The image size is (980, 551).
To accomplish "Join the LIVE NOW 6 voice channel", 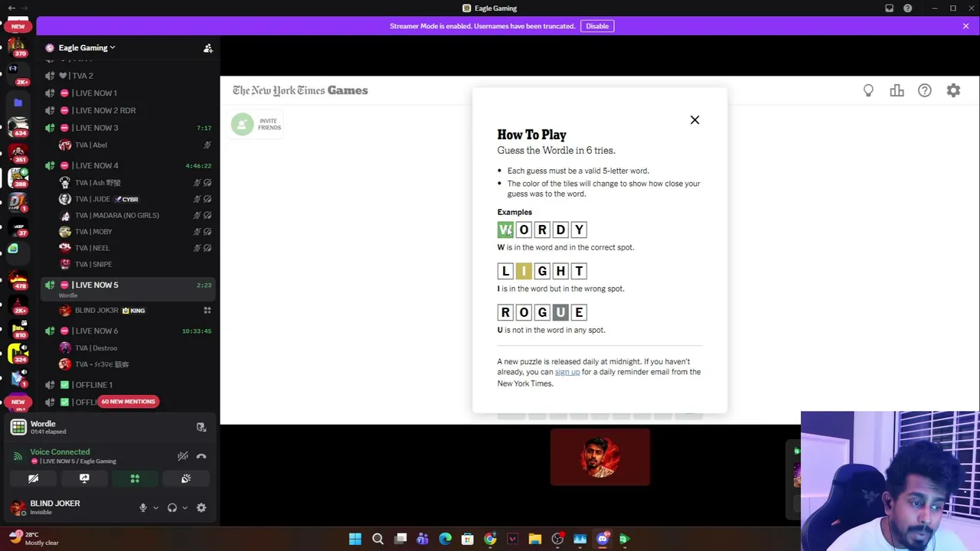I will click(x=127, y=331).
